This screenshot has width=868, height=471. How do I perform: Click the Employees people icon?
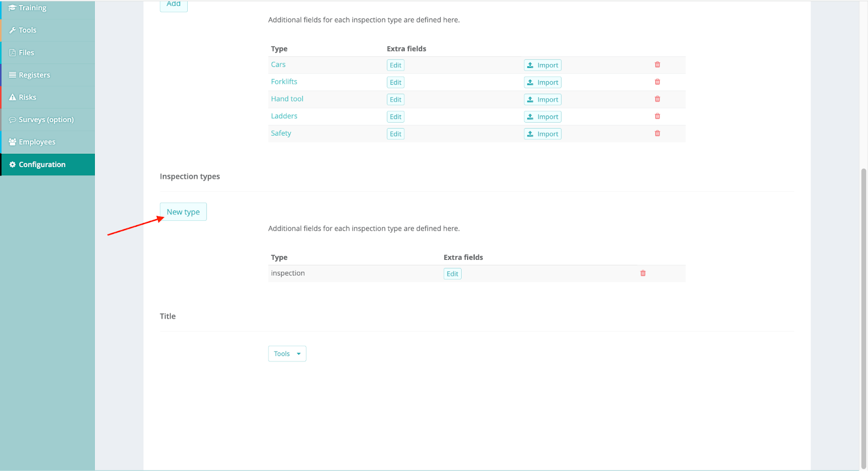tap(12, 142)
